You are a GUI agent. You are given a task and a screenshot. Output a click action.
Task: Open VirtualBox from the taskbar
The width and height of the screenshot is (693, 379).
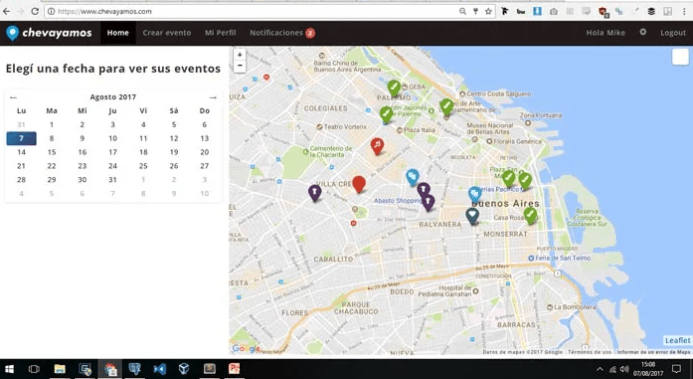coord(184,369)
